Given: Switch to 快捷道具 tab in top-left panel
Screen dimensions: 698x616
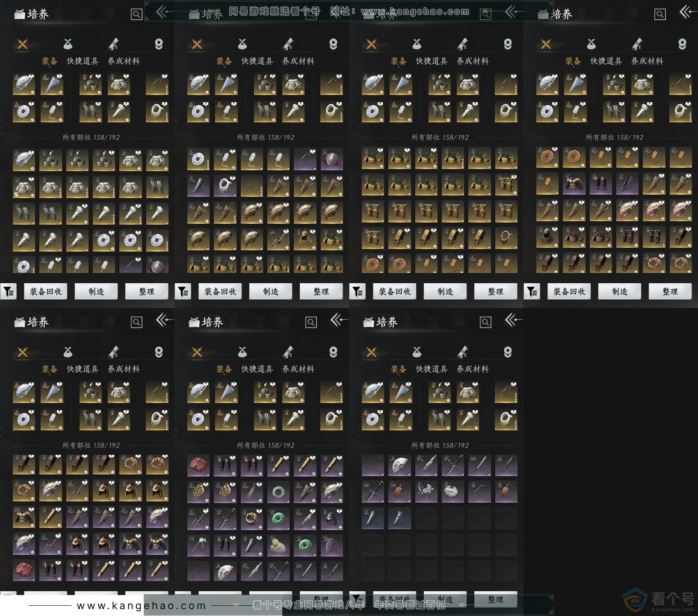Looking at the screenshot, I should (83, 61).
